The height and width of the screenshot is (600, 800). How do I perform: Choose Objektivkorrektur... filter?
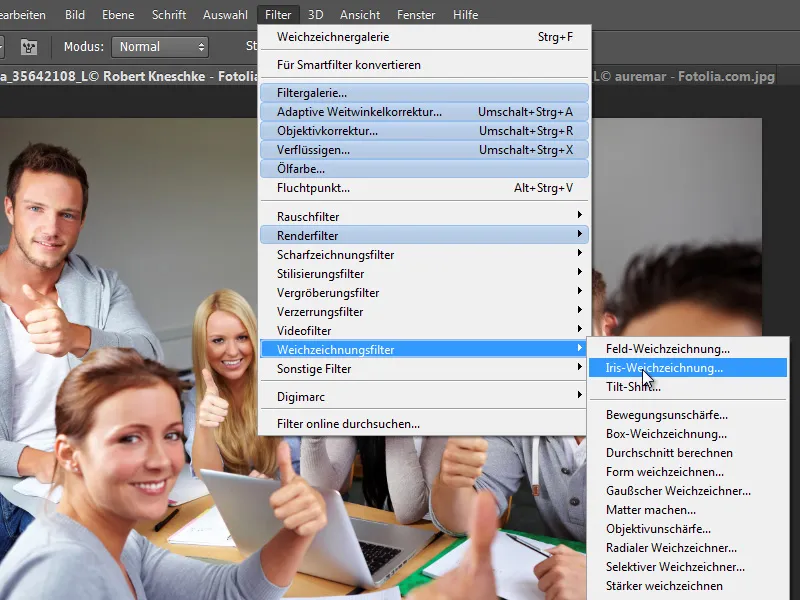coord(424,131)
